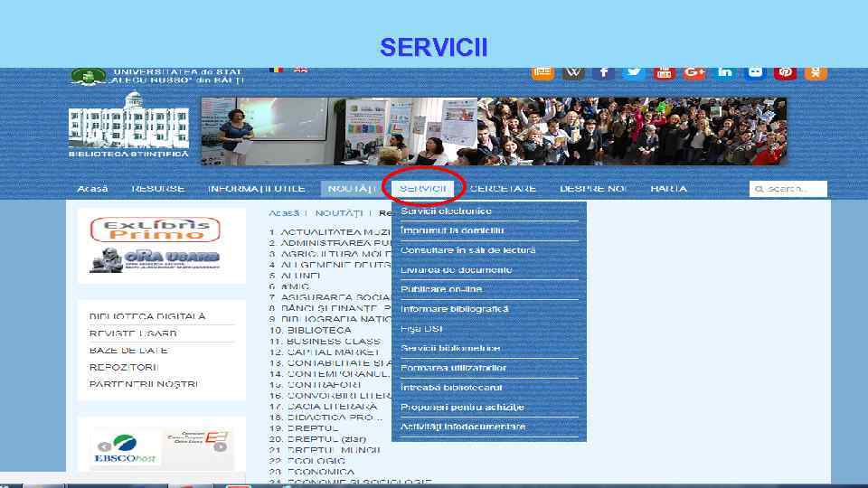Open the Wikipedia W icon
Viewport: 868px width, 488px height.
(x=573, y=73)
